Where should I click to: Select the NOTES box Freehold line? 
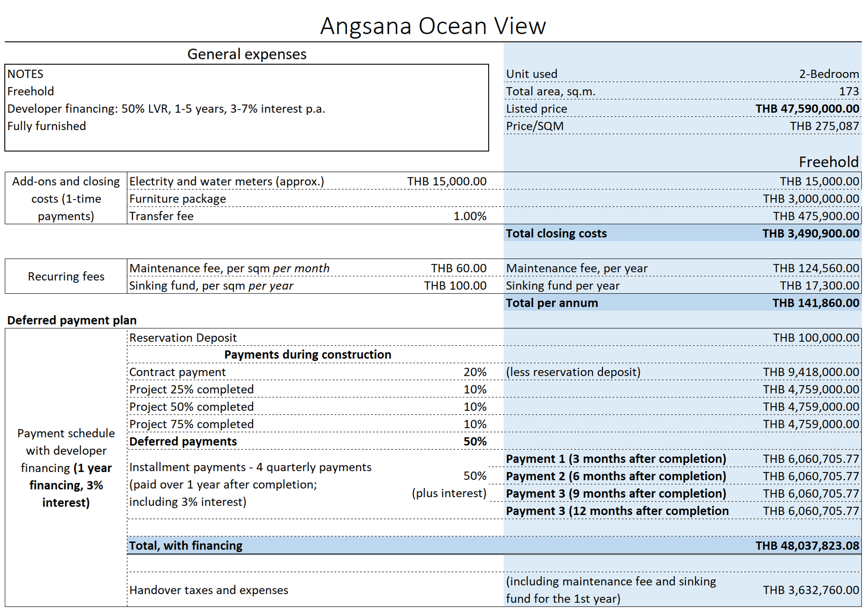pos(31,91)
